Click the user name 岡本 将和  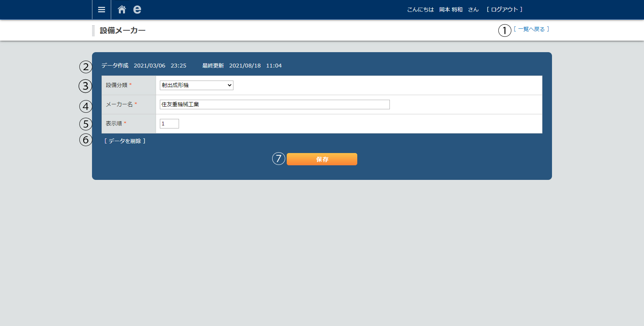(451, 10)
